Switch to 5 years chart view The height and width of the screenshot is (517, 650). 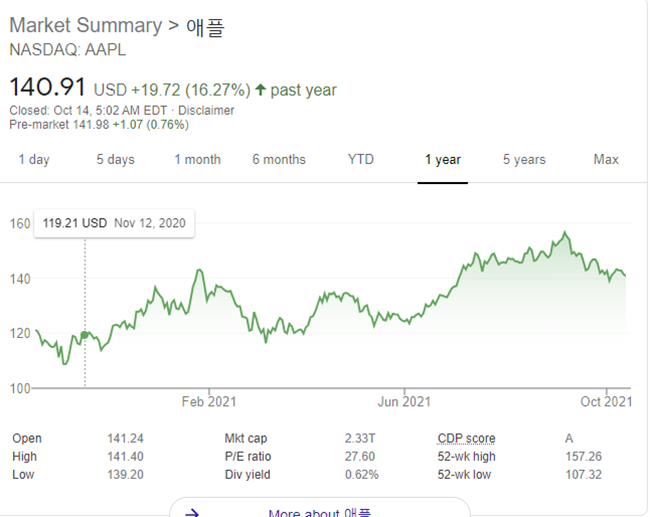[x=524, y=160]
